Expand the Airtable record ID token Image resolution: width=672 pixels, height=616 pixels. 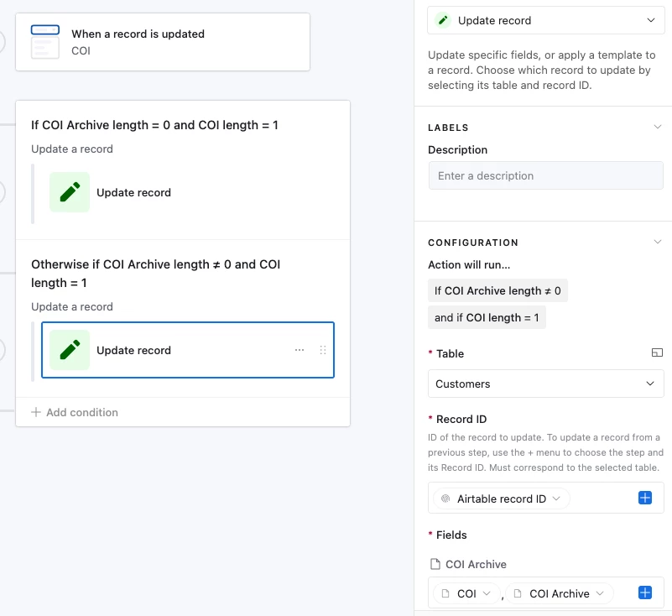(x=502, y=499)
